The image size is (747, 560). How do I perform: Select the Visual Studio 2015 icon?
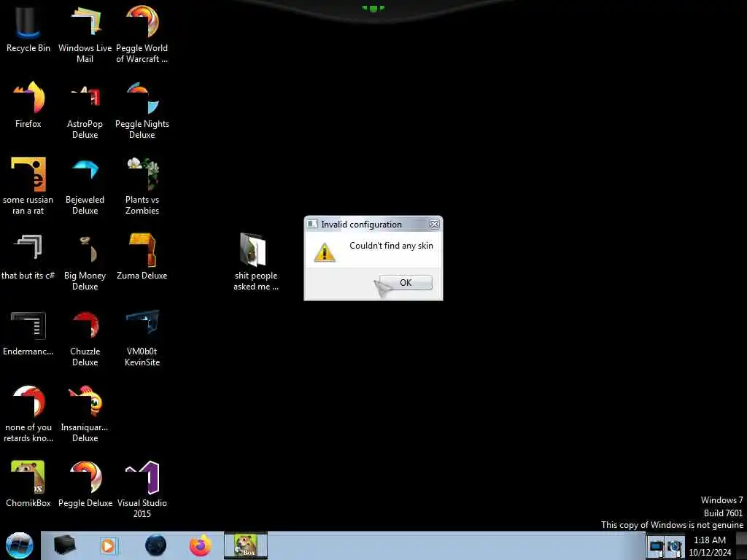(x=142, y=489)
